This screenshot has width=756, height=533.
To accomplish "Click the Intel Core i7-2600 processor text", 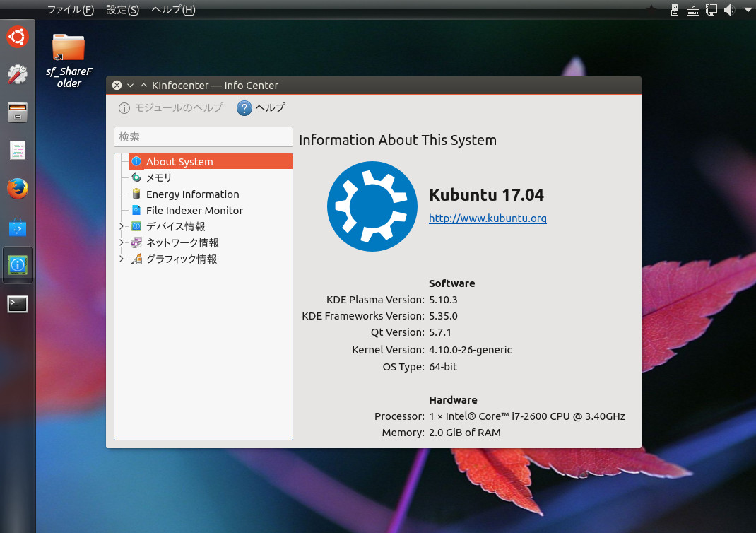I will click(527, 416).
